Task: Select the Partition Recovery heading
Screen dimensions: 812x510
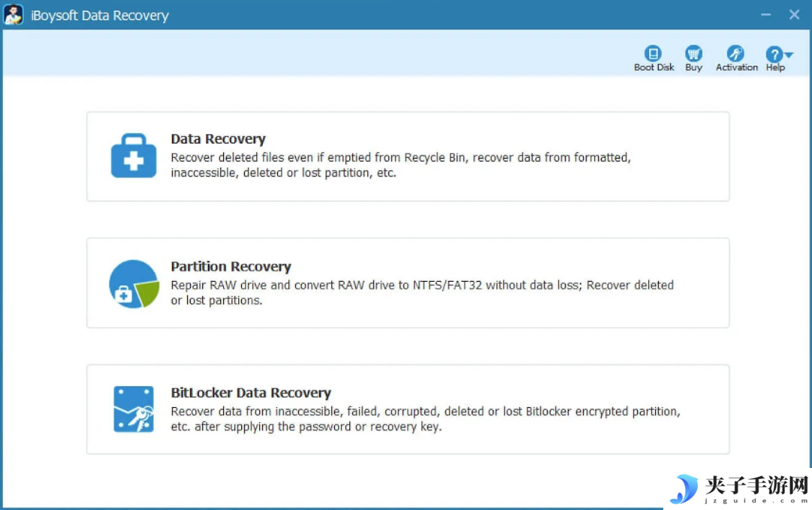Action: click(231, 266)
